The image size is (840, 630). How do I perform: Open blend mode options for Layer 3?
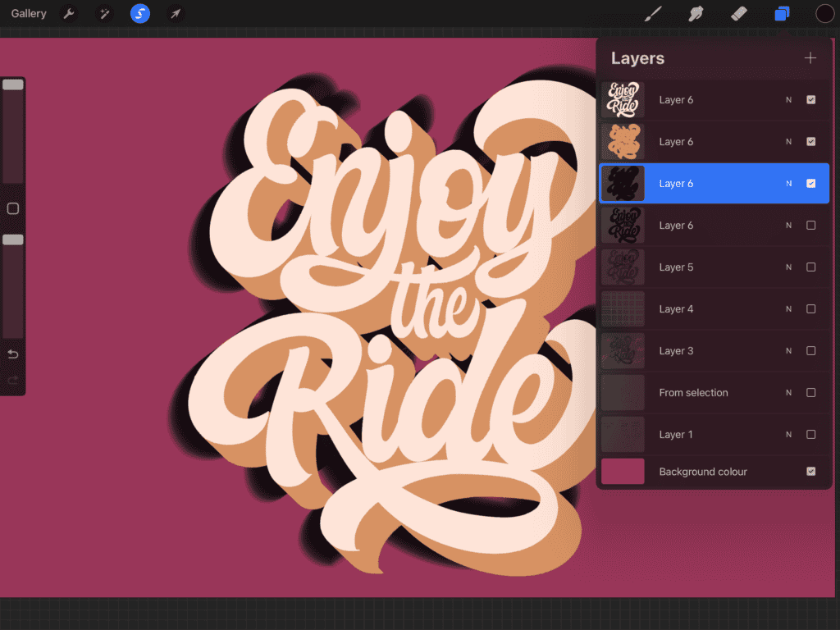(x=788, y=350)
